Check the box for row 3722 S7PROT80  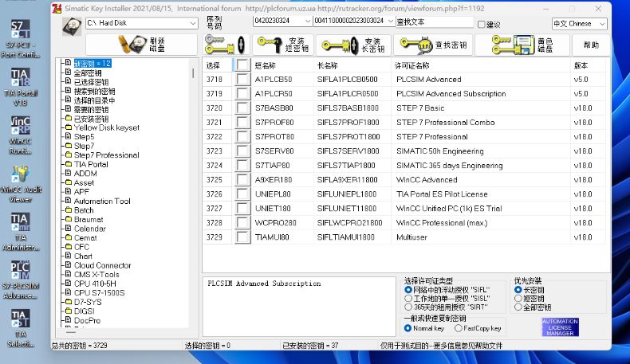tap(242, 137)
